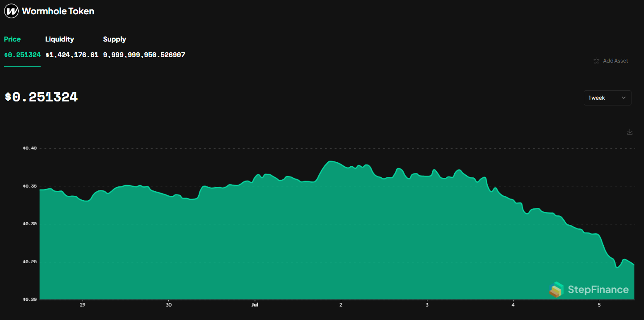Click the StepFinance watermark text
Image resolution: width=644 pixels, height=320 pixels.
[x=598, y=290]
